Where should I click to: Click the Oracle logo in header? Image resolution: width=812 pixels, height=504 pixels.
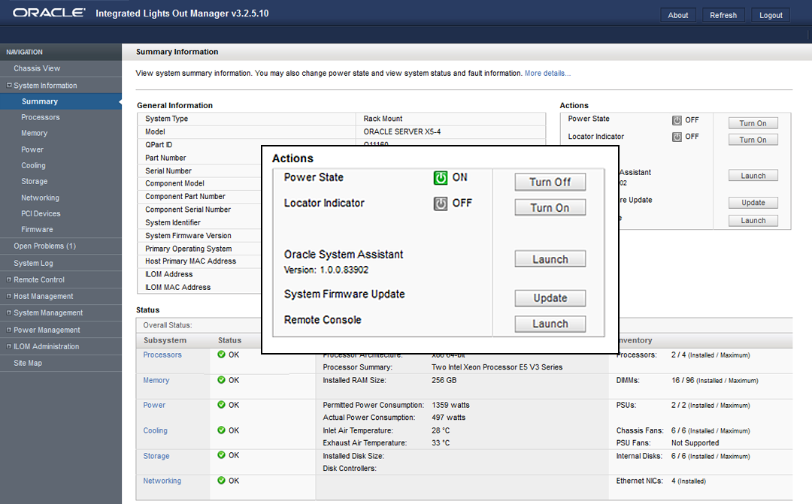[49, 13]
